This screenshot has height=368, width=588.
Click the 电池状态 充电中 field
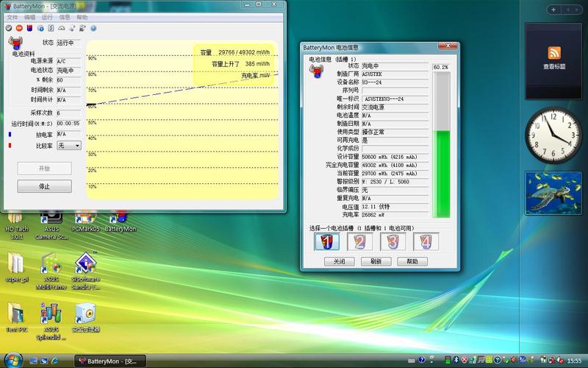click(x=68, y=71)
